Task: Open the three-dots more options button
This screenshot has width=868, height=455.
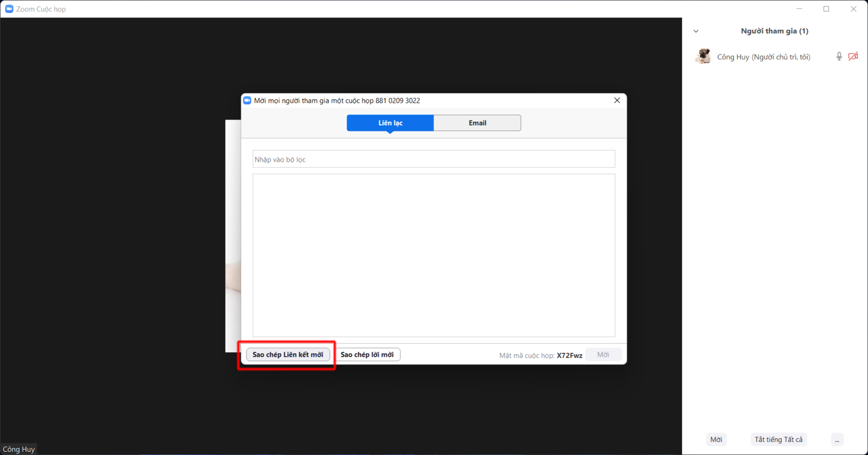Action: 837,439
